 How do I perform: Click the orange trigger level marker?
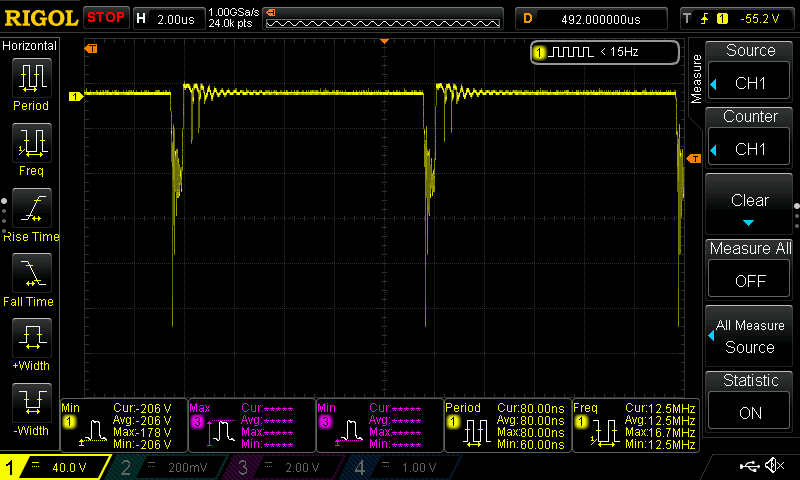(x=694, y=157)
